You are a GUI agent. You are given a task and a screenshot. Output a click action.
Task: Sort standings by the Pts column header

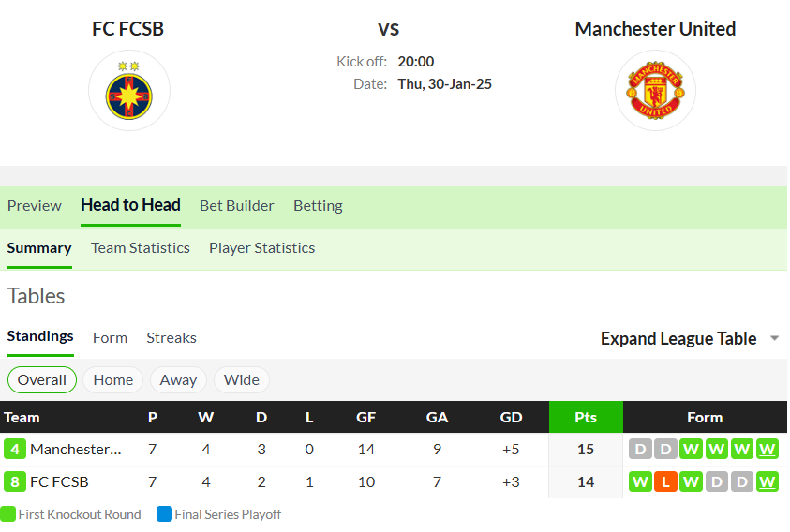(586, 417)
